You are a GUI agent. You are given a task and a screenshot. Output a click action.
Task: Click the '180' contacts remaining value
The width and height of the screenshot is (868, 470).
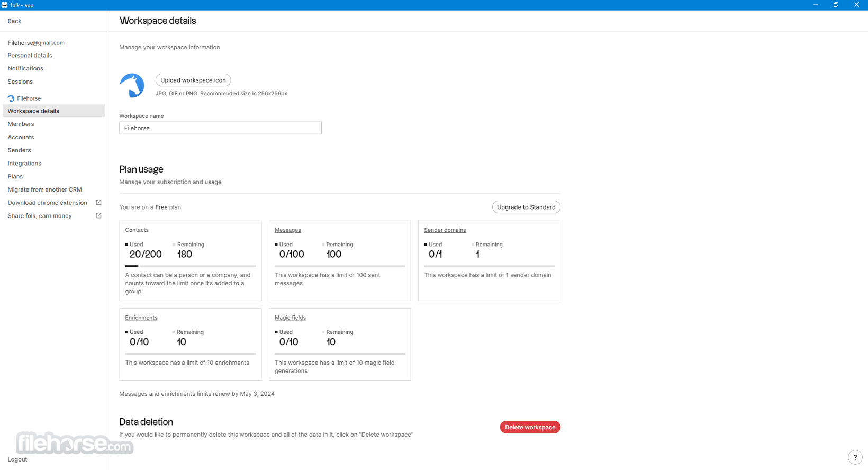(185, 255)
